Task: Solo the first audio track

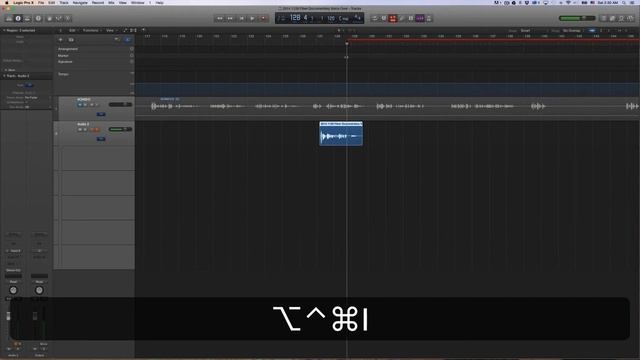Action: click(85, 105)
